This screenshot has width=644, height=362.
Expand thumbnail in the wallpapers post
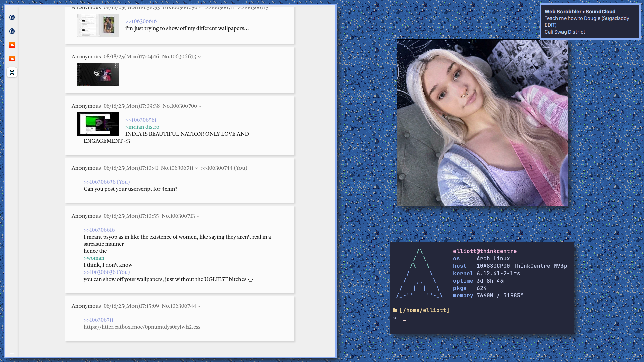pos(98,25)
